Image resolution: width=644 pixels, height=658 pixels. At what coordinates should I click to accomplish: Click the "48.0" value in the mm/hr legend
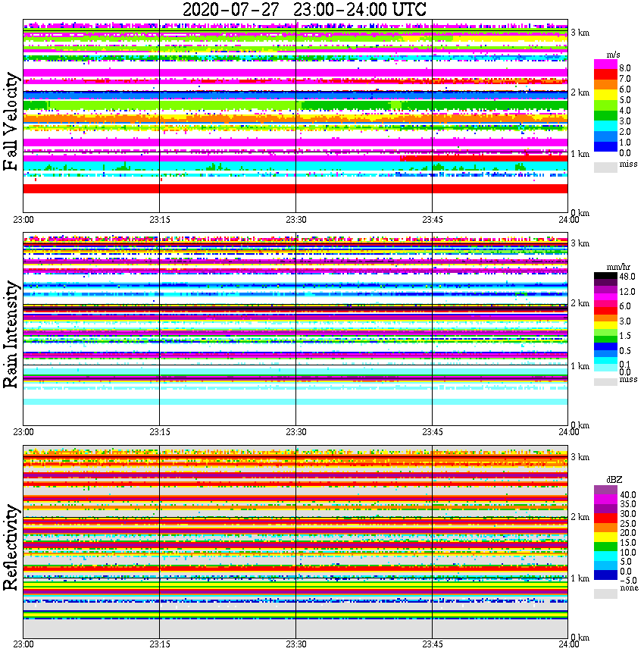pyautogui.click(x=627, y=277)
